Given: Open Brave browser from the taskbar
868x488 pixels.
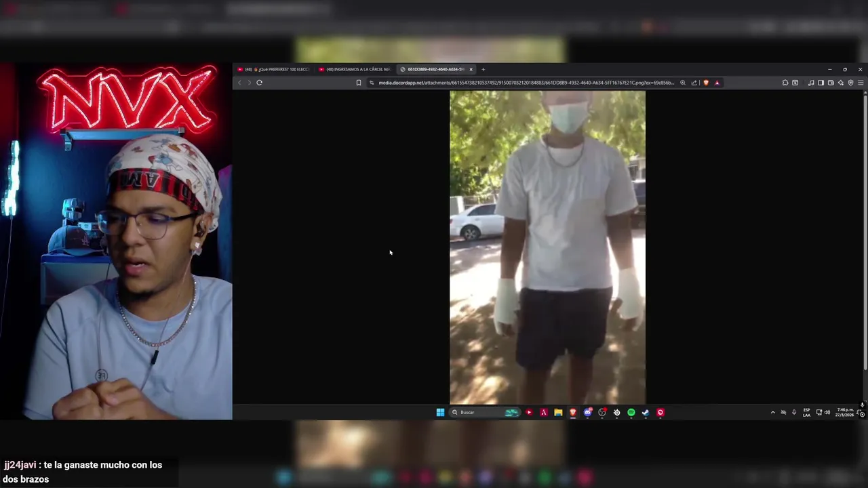Looking at the screenshot, I should click(x=573, y=412).
